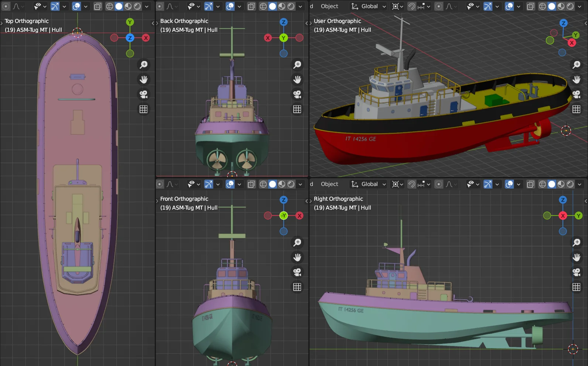Open snapping options dropdown in User view header
Viewport: 588px width, 366px height.
pyautogui.click(x=424, y=6)
